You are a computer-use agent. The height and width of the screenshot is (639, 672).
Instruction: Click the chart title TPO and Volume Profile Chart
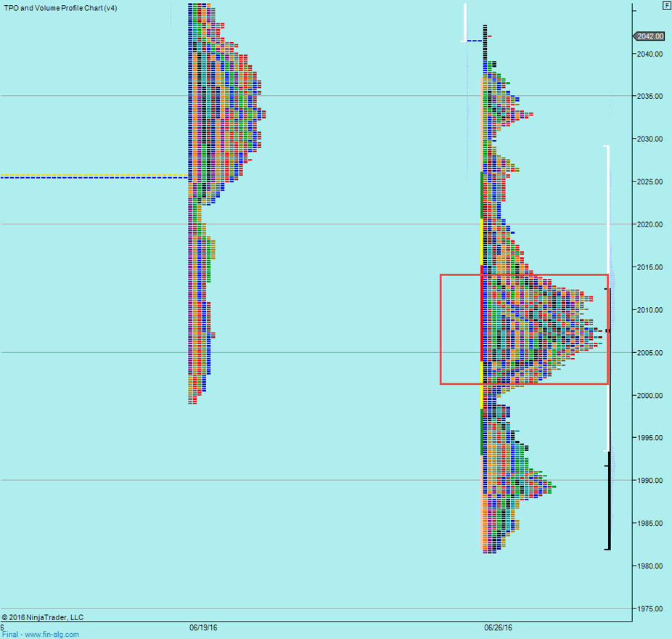[x=60, y=8]
